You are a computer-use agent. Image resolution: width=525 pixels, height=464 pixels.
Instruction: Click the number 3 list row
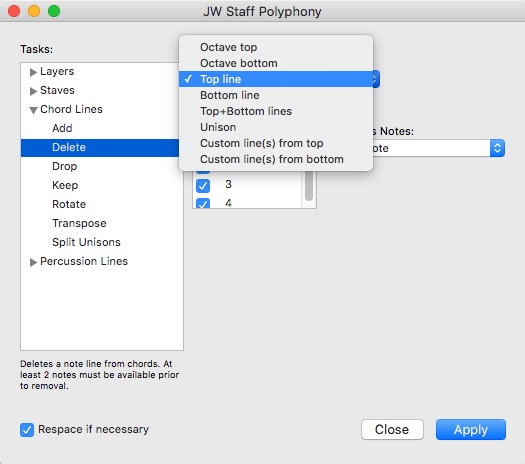tap(248, 184)
